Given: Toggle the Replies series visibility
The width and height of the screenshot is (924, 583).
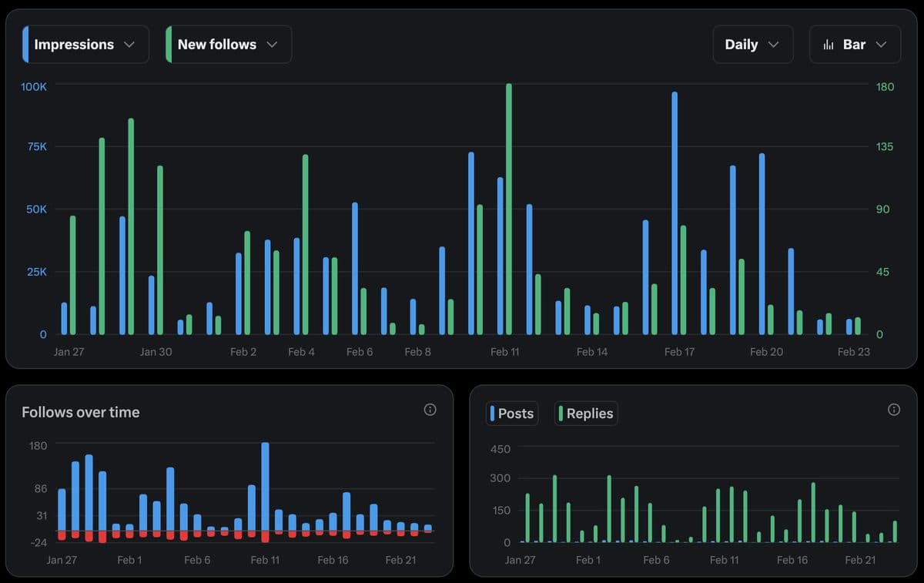Looking at the screenshot, I should pos(586,413).
